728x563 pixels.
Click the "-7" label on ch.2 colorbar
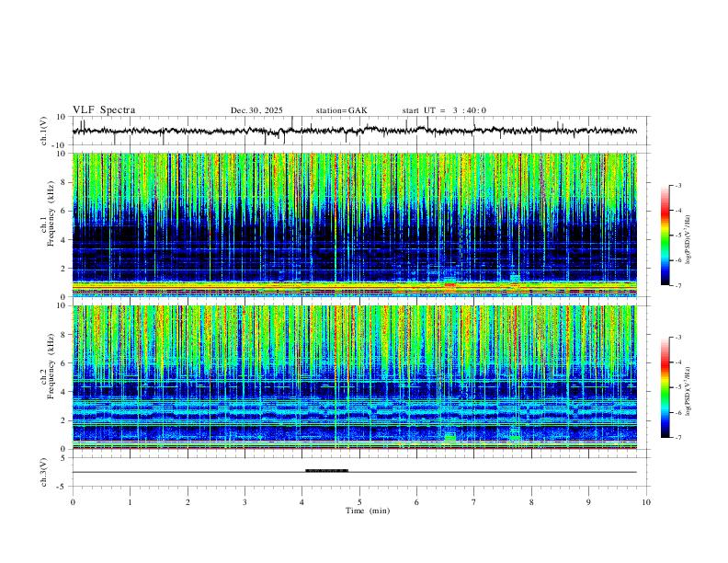[x=678, y=438]
